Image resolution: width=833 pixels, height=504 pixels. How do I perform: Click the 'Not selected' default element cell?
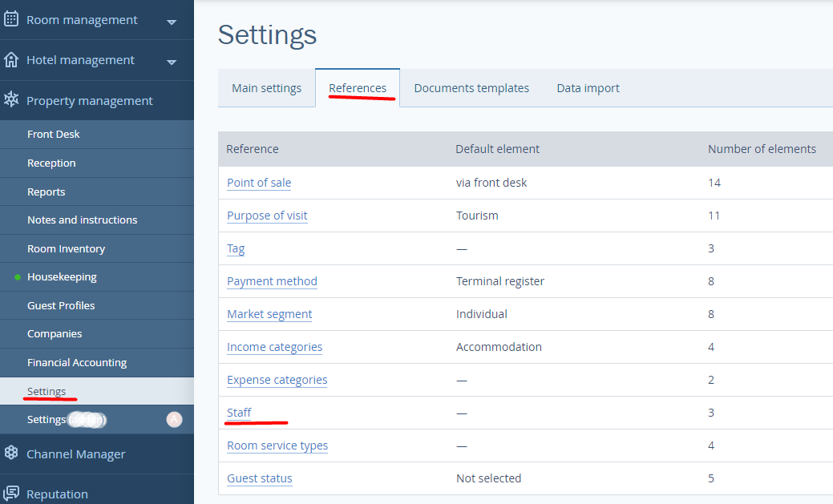point(489,478)
